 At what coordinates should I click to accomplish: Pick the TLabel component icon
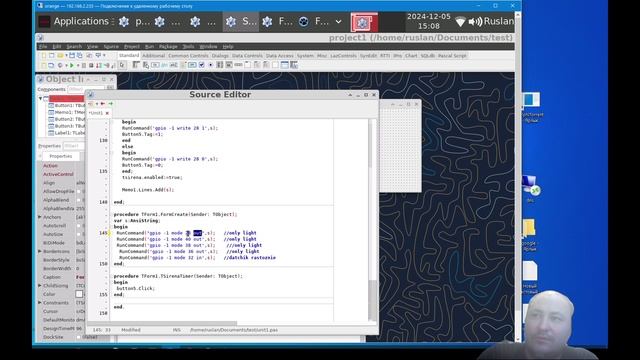pyautogui.click(x=164, y=65)
